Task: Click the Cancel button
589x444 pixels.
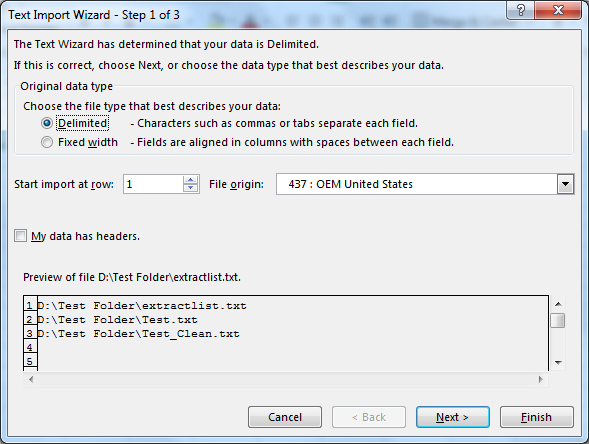Action: pyautogui.click(x=285, y=417)
